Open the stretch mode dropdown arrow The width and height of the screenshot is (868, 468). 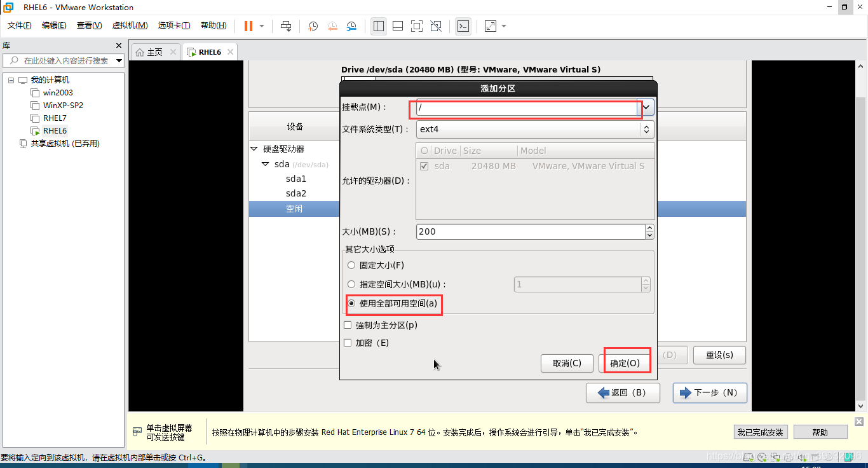(x=504, y=26)
